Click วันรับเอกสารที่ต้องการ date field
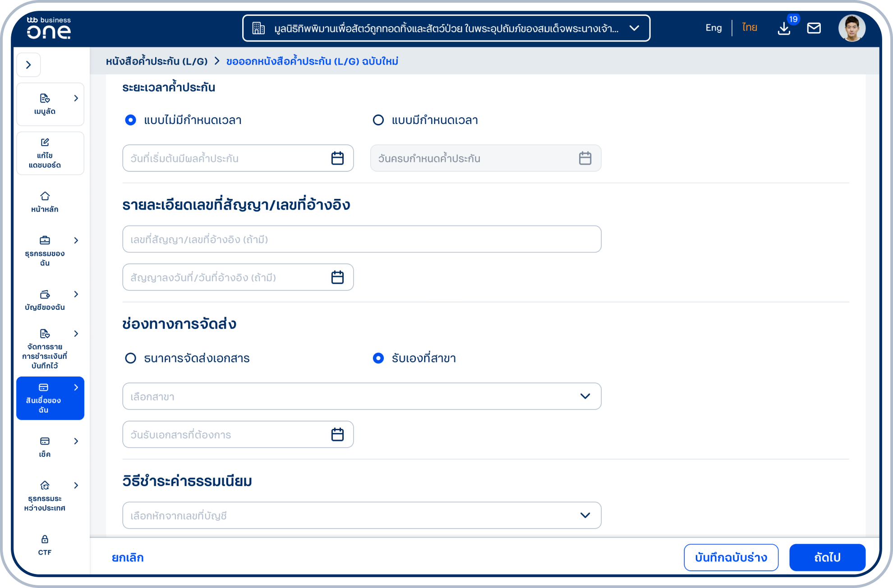The height and width of the screenshot is (588, 893). 238,435
